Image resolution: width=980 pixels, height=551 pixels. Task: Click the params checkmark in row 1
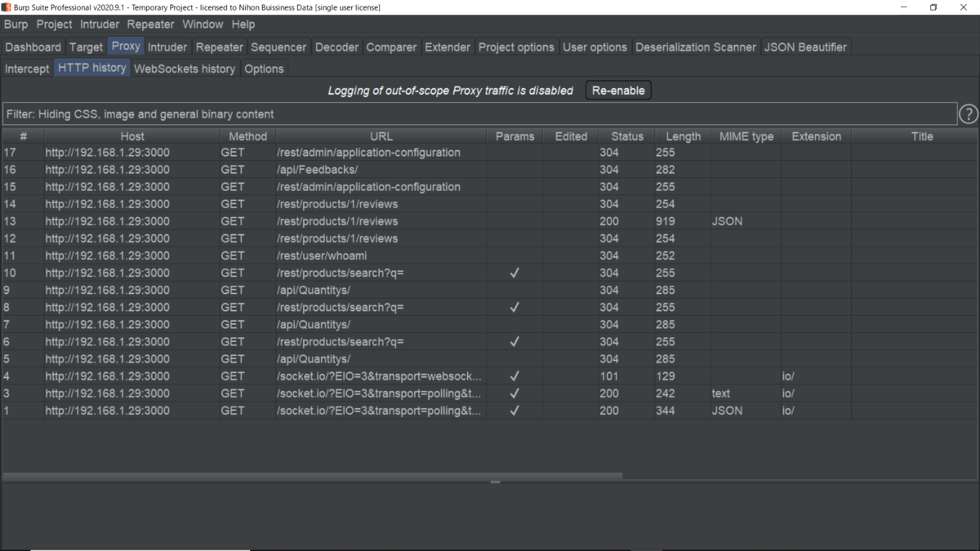click(x=514, y=410)
